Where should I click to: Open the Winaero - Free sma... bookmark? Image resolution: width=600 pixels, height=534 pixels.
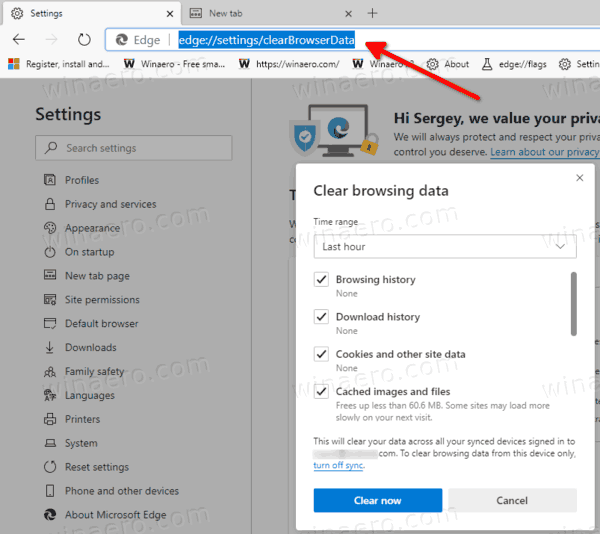[174, 64]
